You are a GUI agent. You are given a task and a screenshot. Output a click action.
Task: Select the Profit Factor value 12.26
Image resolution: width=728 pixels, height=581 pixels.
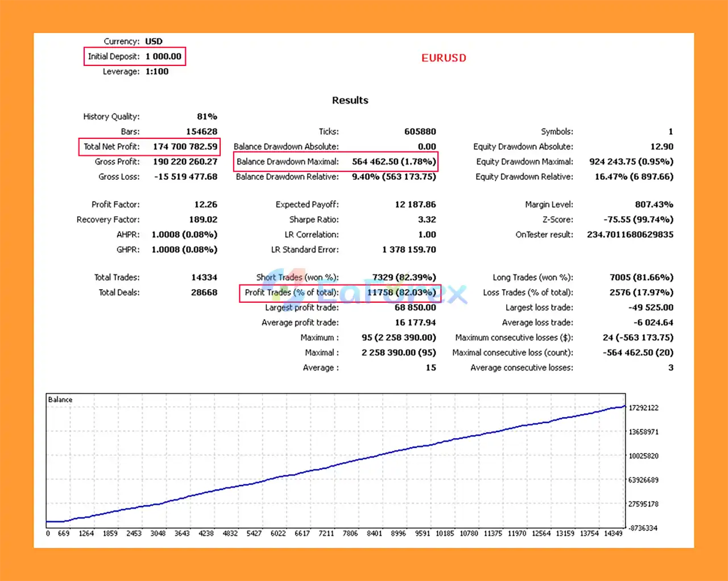(x=205, y=204)
